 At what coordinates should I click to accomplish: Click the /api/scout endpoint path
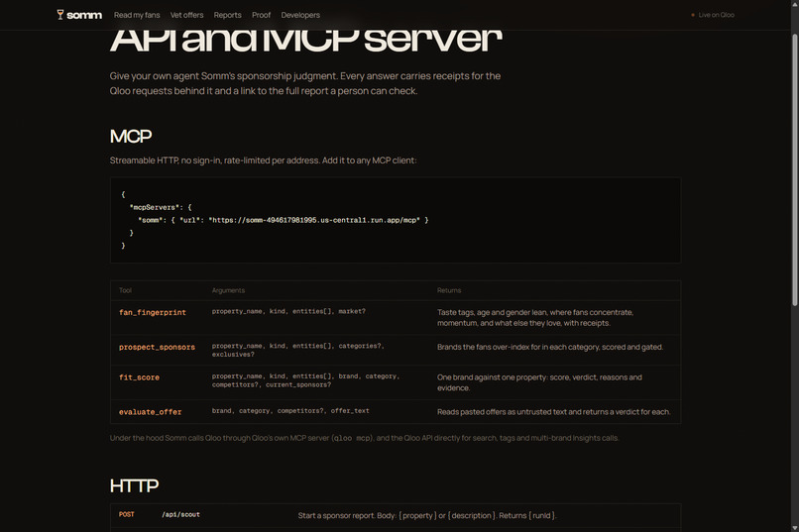[180, 515]
